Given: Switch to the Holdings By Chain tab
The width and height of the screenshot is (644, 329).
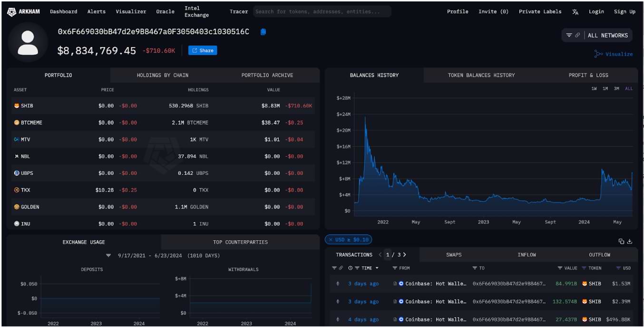Looking at the screenshot, I should point(162,75).
